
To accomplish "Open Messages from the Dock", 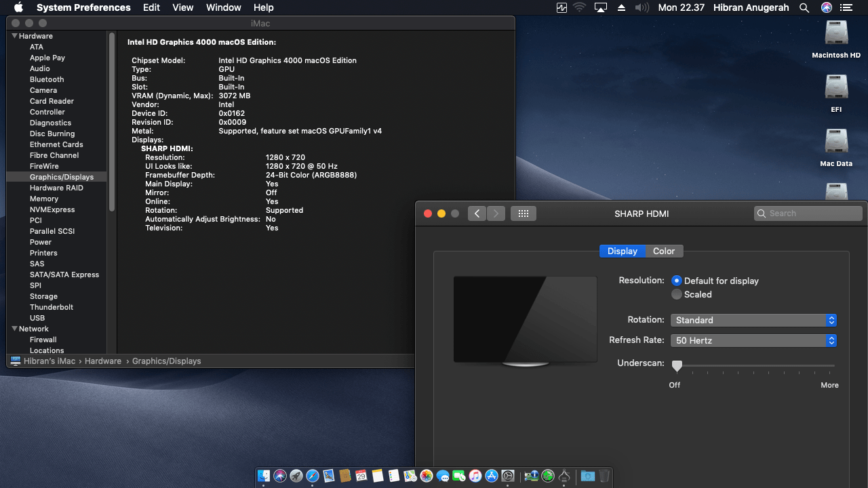I will pos(443,476).
